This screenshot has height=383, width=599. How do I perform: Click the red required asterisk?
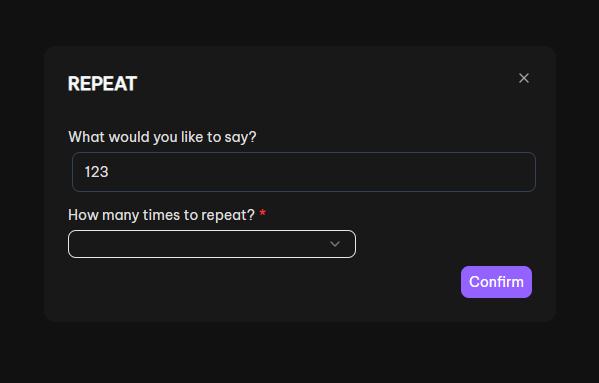click(x=262, y=213)
